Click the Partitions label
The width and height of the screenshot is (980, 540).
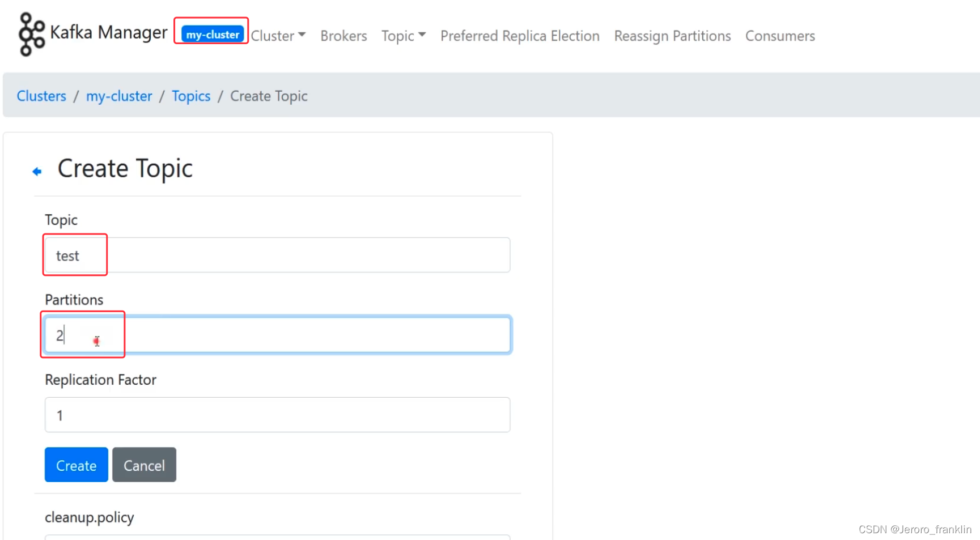74,300
